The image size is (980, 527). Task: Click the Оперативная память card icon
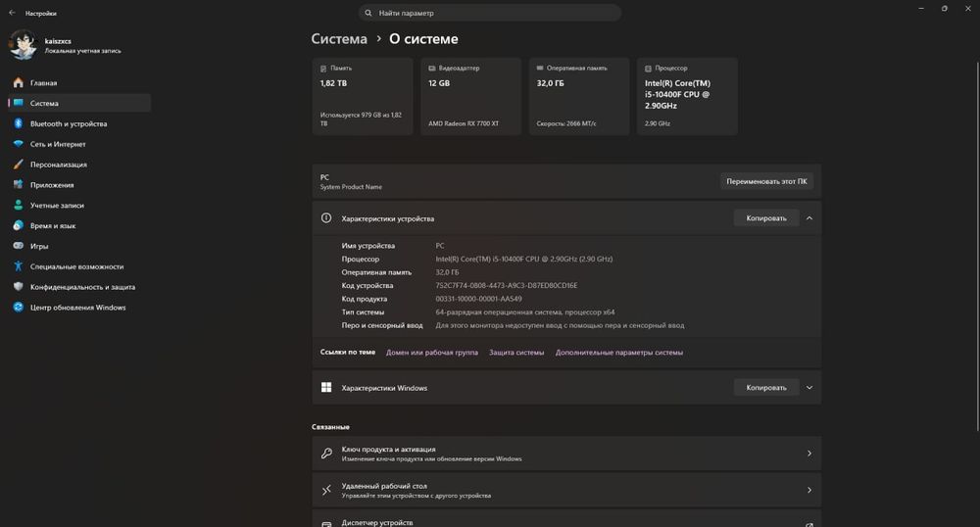540,68
